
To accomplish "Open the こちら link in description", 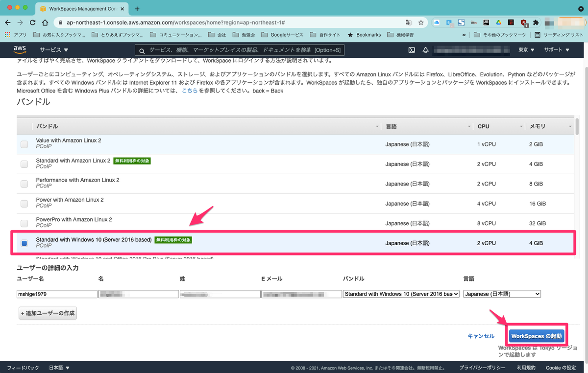I will coord(190,91).
